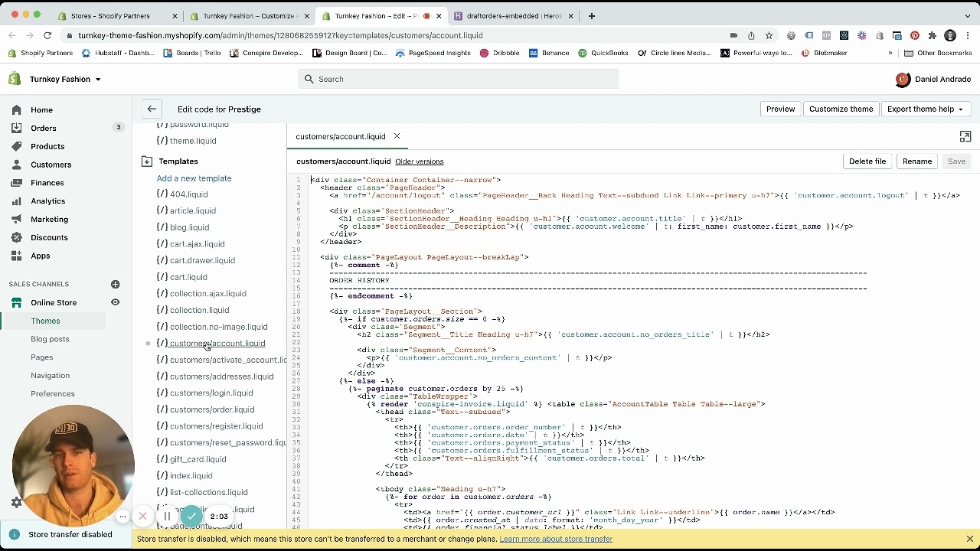The image size is (980, 551).
Task: Open Finances in the admin sidebar
Action: tap(47, 183)
